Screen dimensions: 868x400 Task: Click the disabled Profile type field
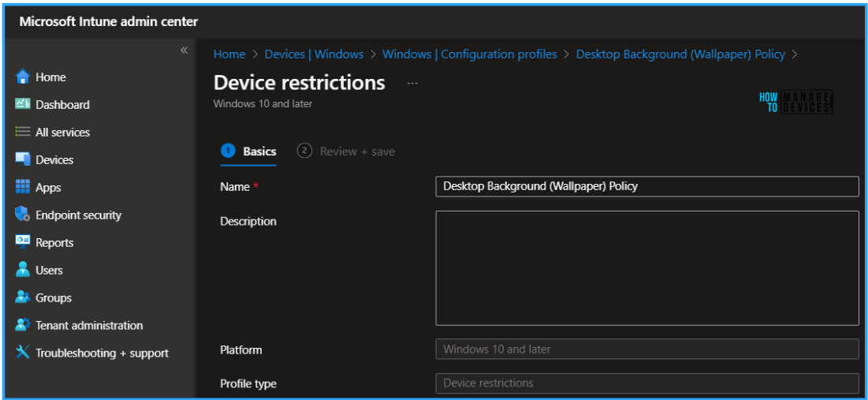[647, 383]
